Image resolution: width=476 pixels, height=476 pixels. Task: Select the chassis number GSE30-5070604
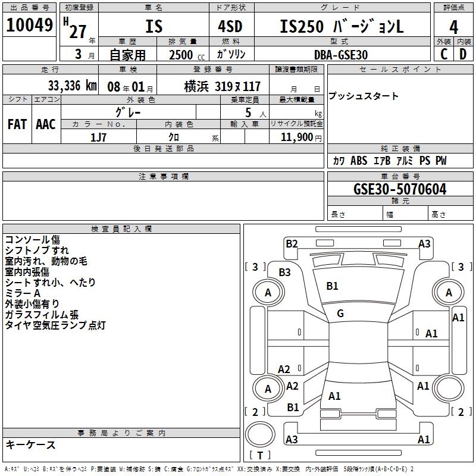coord(400,189)
